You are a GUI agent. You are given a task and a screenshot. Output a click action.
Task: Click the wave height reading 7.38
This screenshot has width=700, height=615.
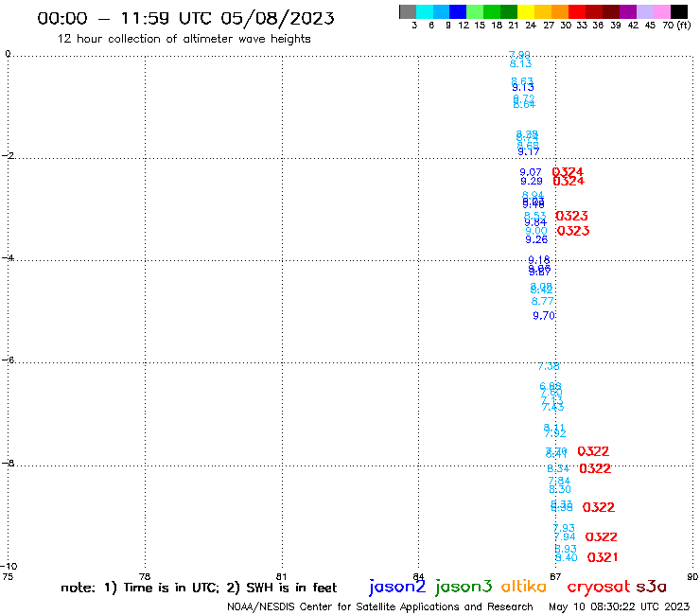click(x=549, y=367)
